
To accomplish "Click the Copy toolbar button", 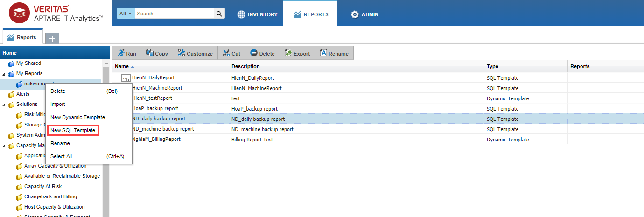I will (157, 54).
